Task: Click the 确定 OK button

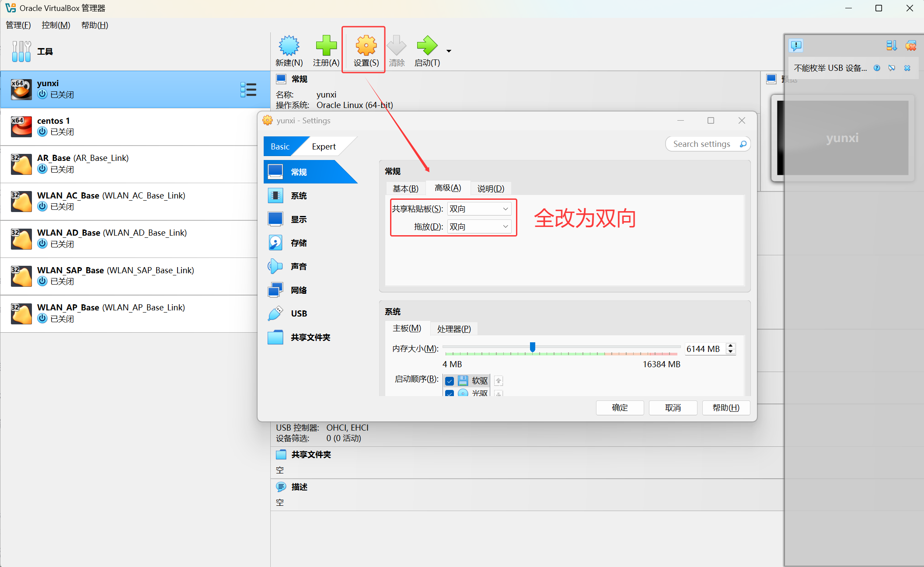Action: point(620,407)
